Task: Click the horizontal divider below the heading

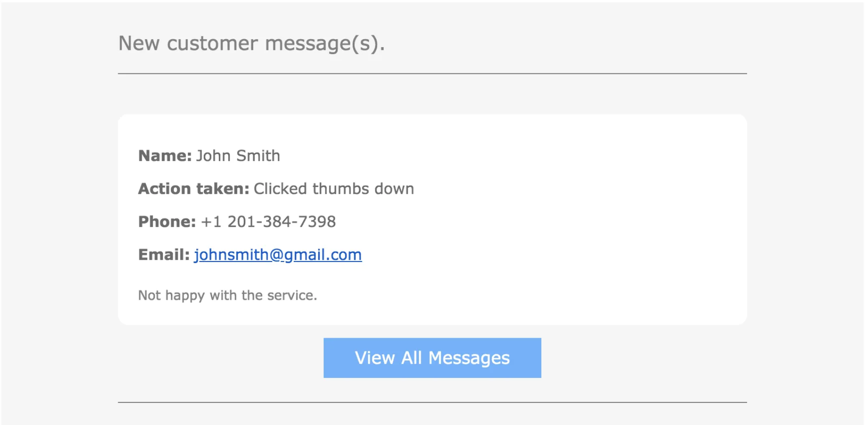Action: 432,74
